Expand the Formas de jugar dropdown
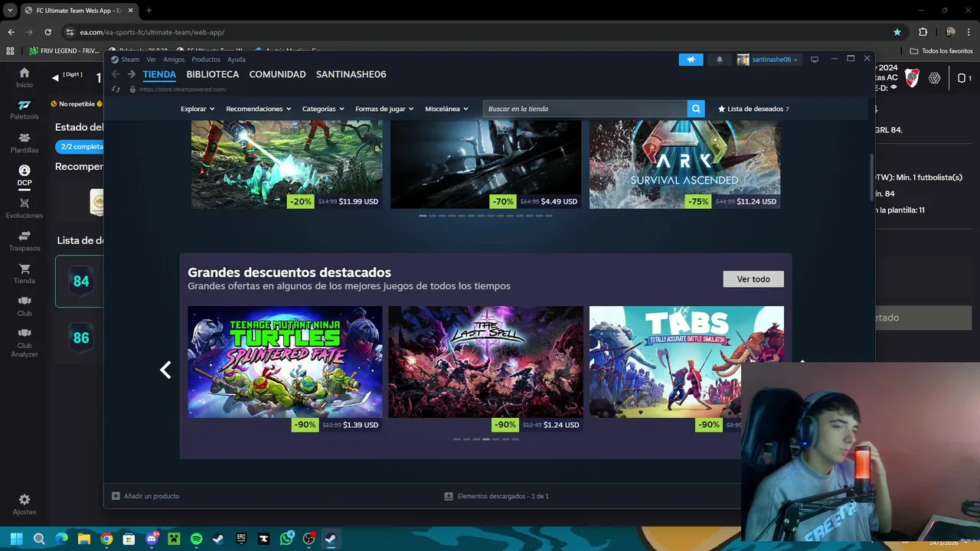This screenshot has height=551, width=980. (x=384, y=109)
